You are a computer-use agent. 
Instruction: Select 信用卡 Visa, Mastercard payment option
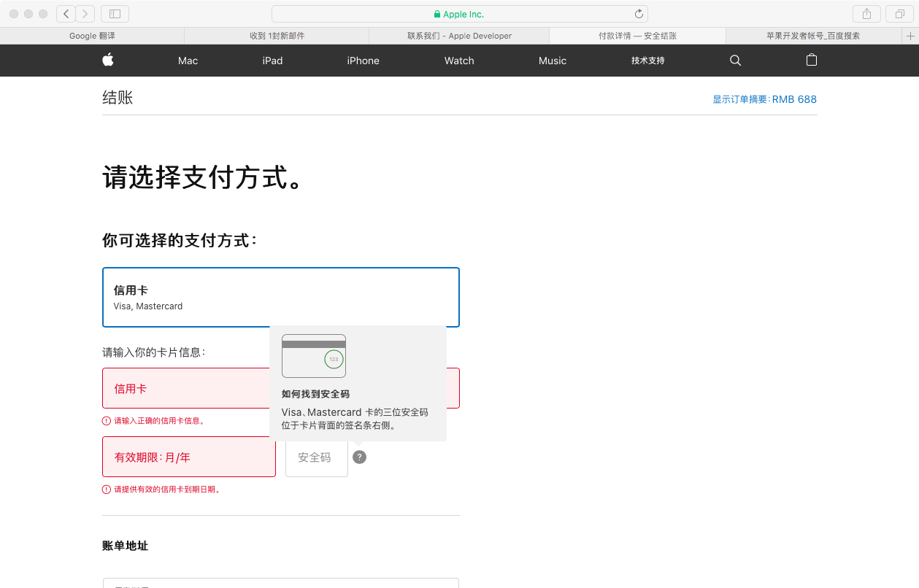(x=281, y=297)
